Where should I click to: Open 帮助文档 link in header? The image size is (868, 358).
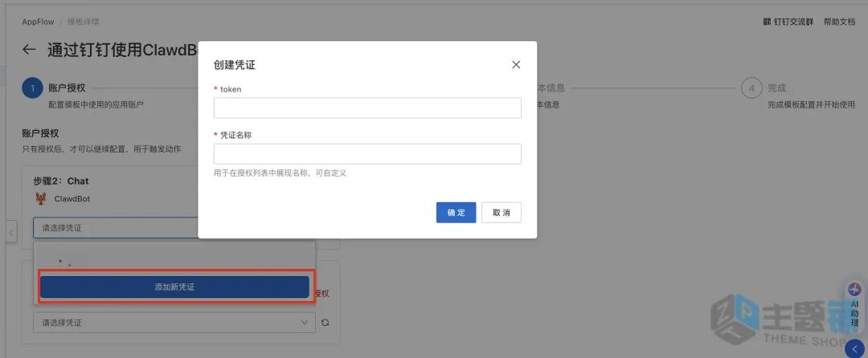(x=839, y=22)
